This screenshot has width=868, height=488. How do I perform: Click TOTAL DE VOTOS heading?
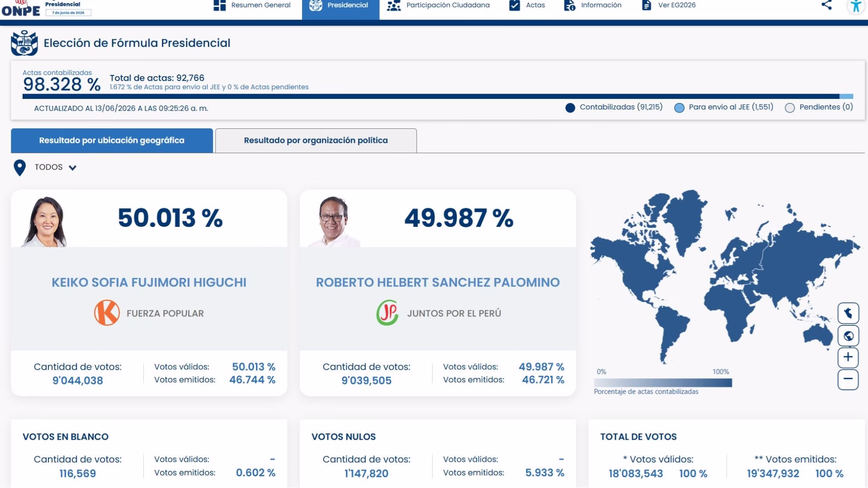(x=638, y=436)
